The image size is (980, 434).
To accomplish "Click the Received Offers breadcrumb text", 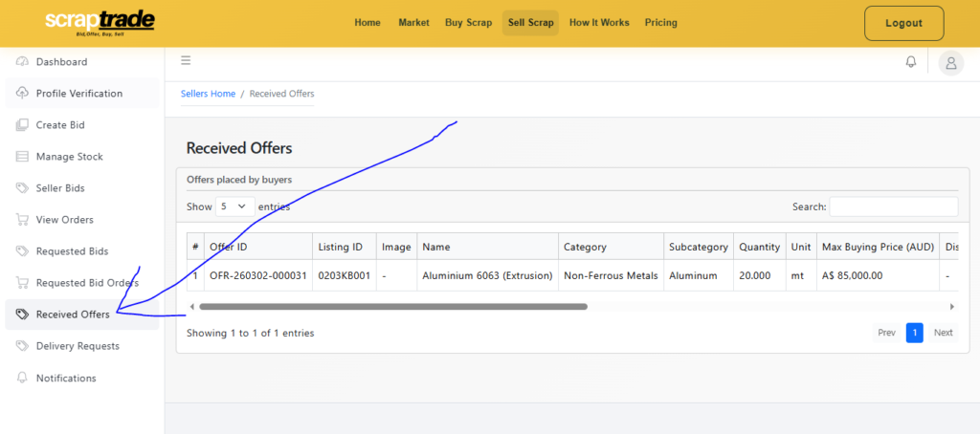I will point(282,94).
